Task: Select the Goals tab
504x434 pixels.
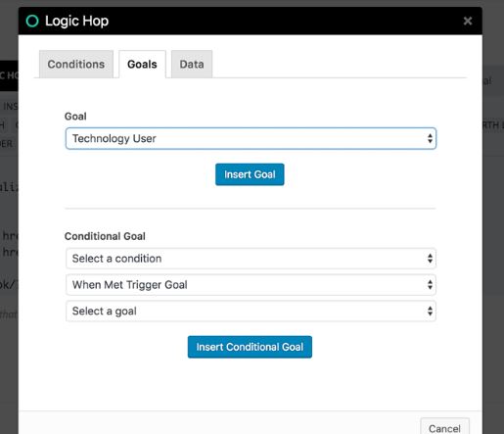Action: click(x=142, y=64)
